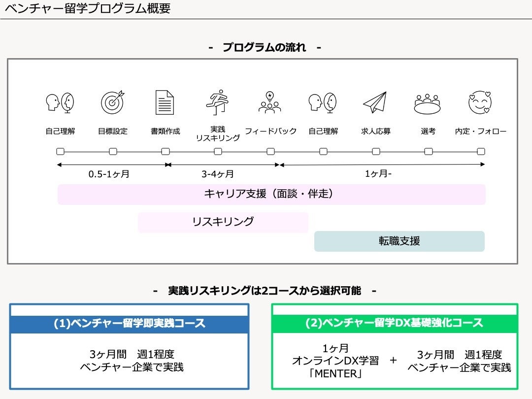Click the 書類作成 document icon
The height and width of the screenshot is (399, 532).
tap(165, 101)
